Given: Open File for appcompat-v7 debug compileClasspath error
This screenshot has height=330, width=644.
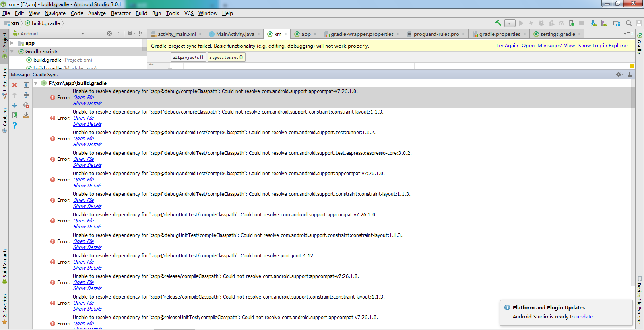Looking at the screenshot, I should click(83, 98).
